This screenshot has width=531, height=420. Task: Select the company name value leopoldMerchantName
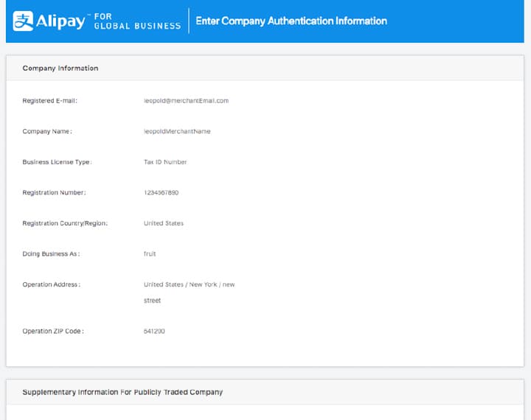(177, 131)
